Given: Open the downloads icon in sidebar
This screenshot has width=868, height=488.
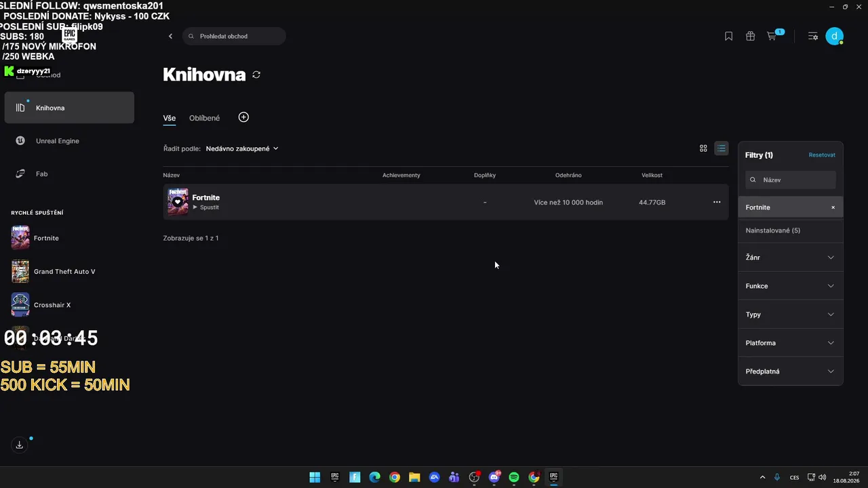Looking at the screenshot, I should 20,445.
